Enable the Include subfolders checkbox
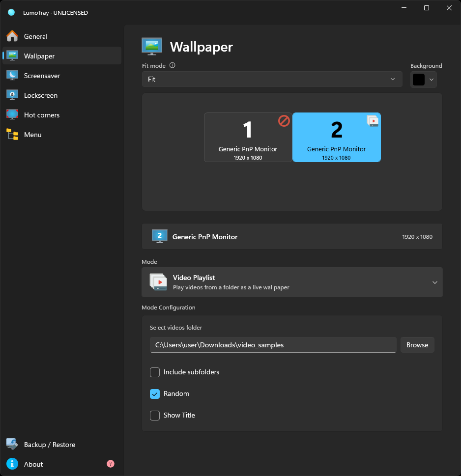Image resolution: width=461 pixels, height=476 pixels. (x=155, y=372)
